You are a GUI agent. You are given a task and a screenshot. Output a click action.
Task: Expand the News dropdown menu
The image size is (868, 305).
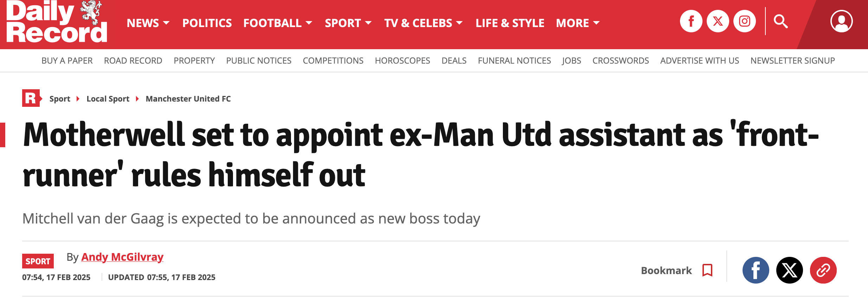click(148, 23)
